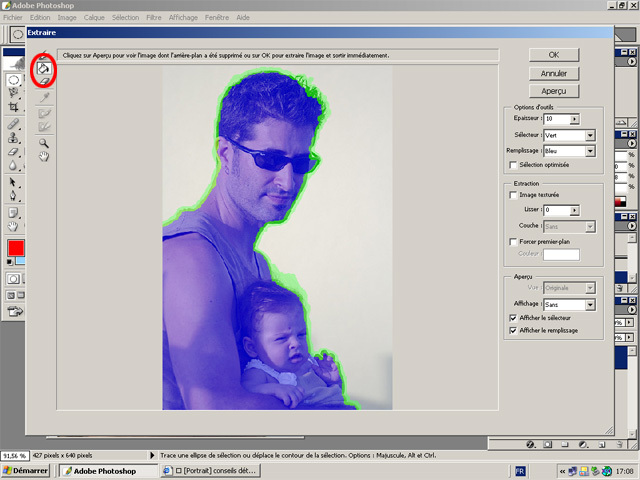Select the Lasso tool in Photoshop toolbox
640x480 pixels.
pyautogui.click(x=13, y=93)
